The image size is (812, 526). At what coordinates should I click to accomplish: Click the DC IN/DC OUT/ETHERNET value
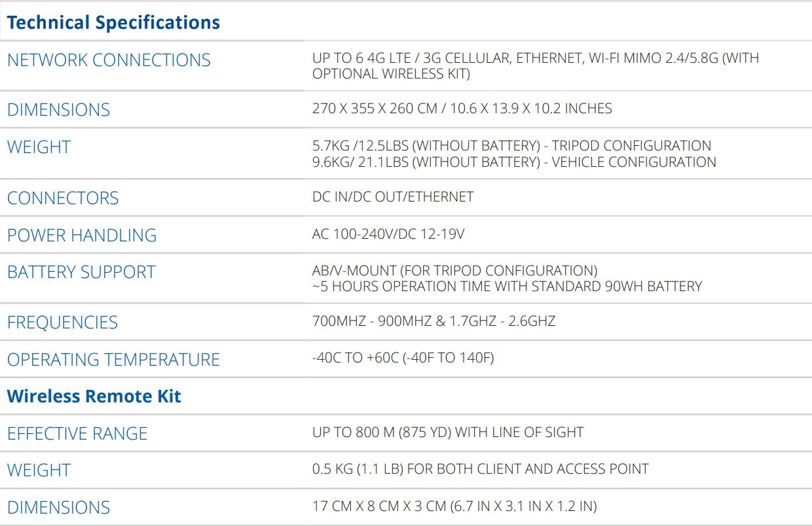392,197
